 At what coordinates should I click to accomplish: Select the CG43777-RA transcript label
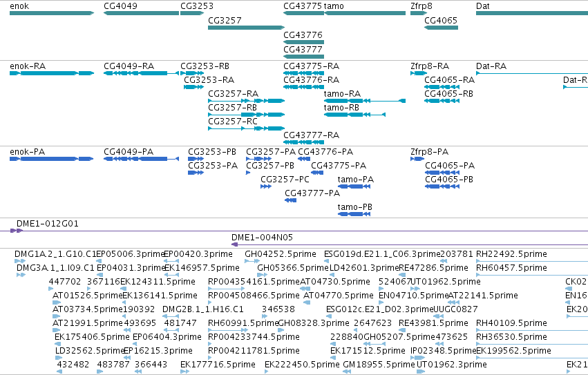[311, 135]
